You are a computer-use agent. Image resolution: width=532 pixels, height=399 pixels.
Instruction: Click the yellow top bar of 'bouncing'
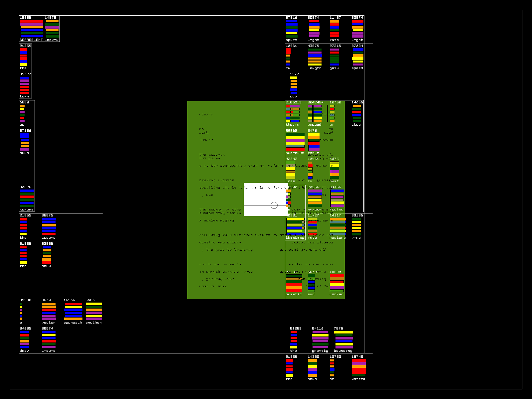click(x=343, y=332)
